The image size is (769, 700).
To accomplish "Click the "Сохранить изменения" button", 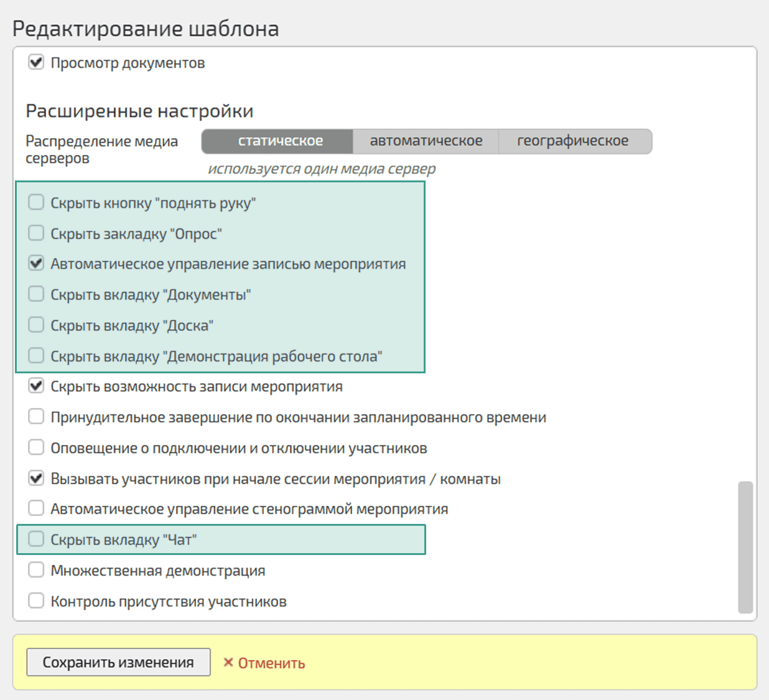I will (x=118, y=663).
